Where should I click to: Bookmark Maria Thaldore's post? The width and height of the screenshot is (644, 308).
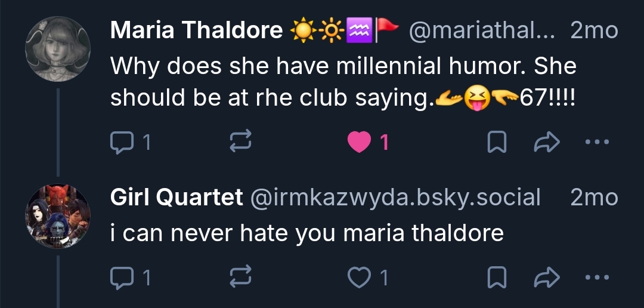tap(497, 142)
